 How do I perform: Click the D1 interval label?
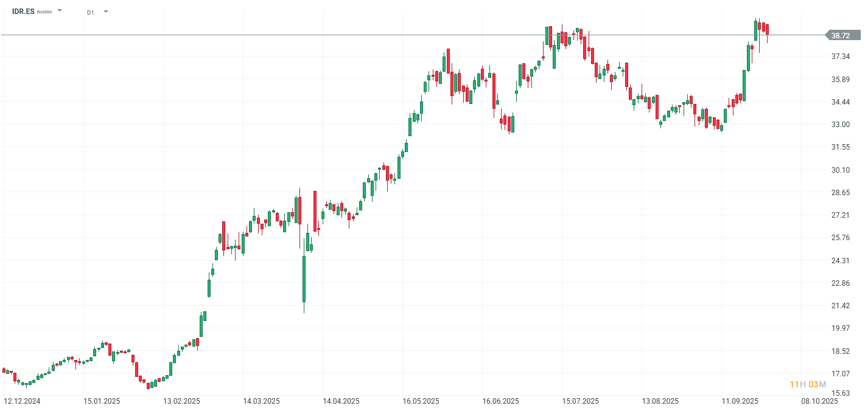pyautogui.click(x=90, y=12)
